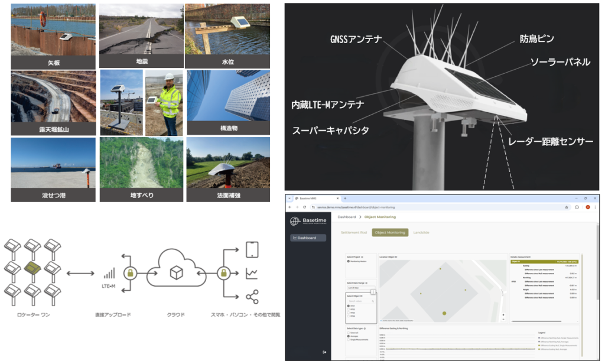The image size is (605, 364).
Task: Select the 'Select all' data type option
Action: 349,332
